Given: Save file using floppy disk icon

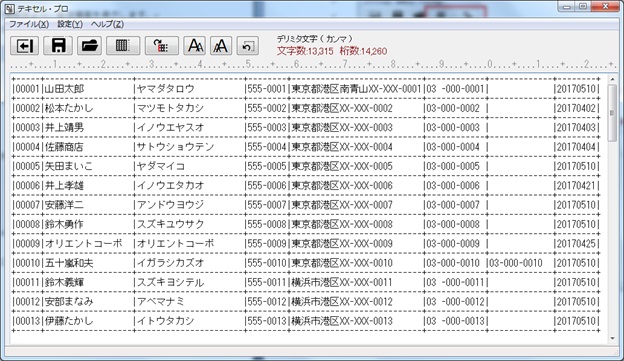Looking at the screenshot, I should click(x=58, y=46).
